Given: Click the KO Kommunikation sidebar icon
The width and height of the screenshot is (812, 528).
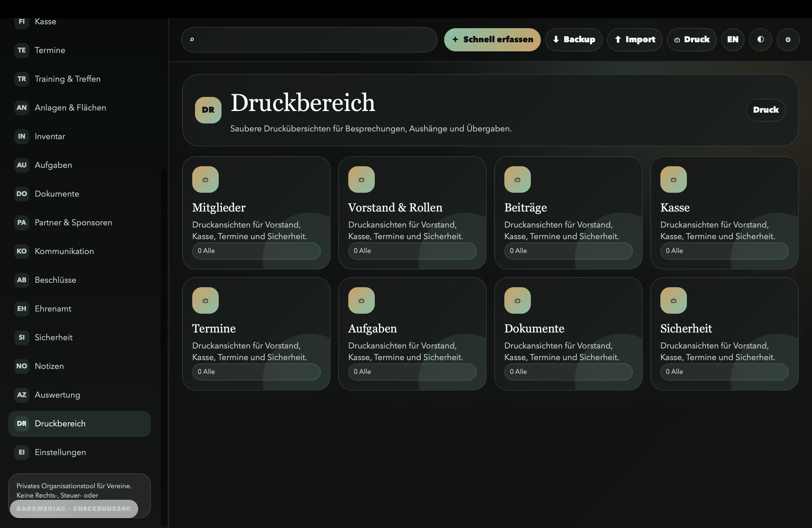Looking at the screenshot, I should click(22, 251).
